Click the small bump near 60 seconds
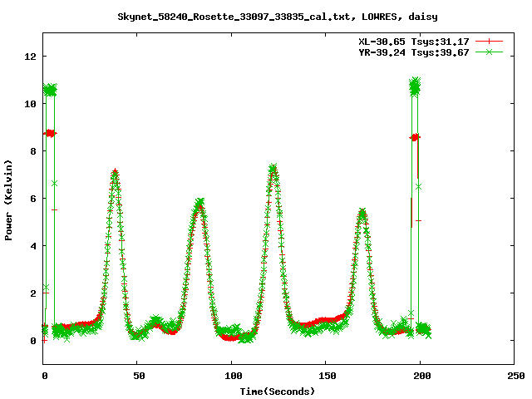 [155, 321]
